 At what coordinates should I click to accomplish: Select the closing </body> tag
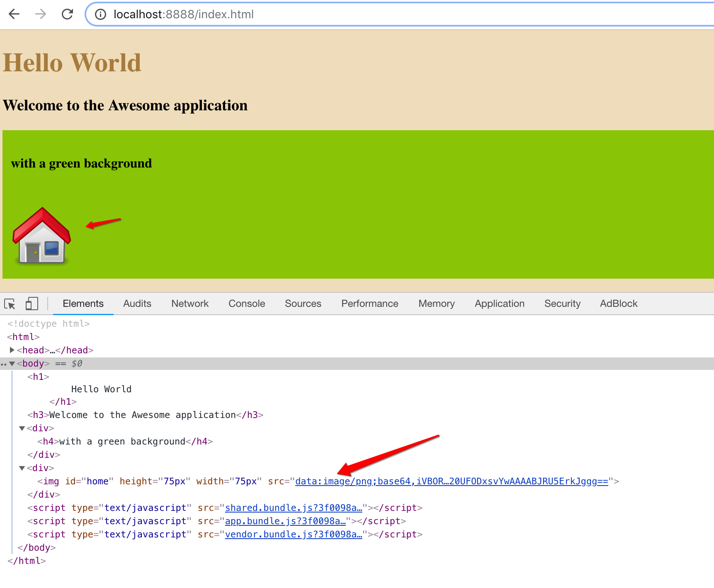(x=36, y=547)
